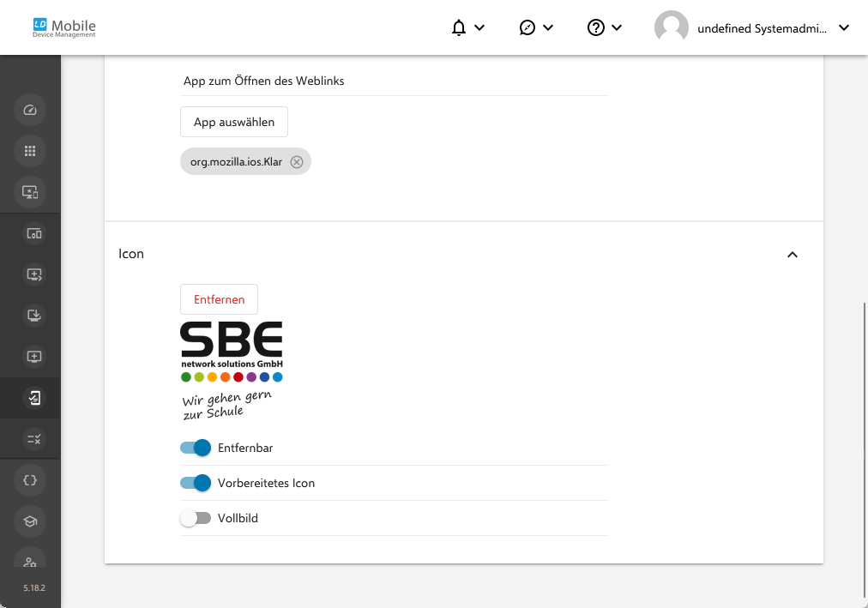Click the user avatar picture

point(671,27)
